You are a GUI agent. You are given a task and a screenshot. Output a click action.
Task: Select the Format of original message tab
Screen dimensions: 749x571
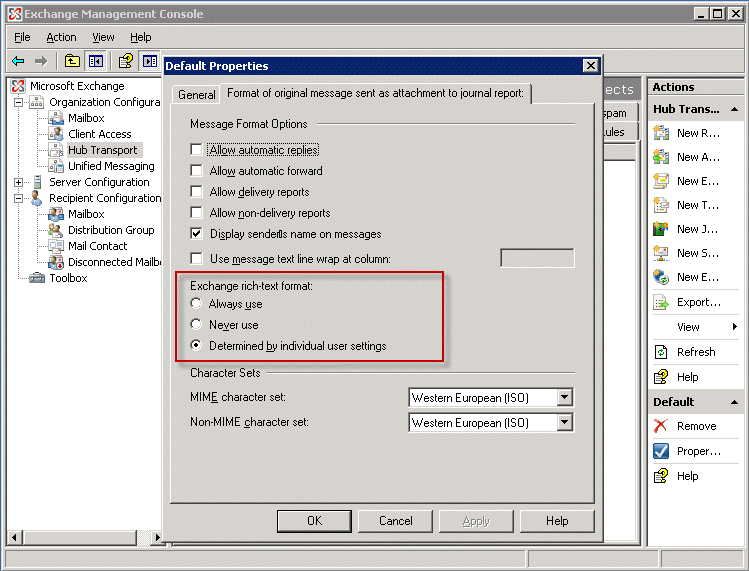point(375,93)
